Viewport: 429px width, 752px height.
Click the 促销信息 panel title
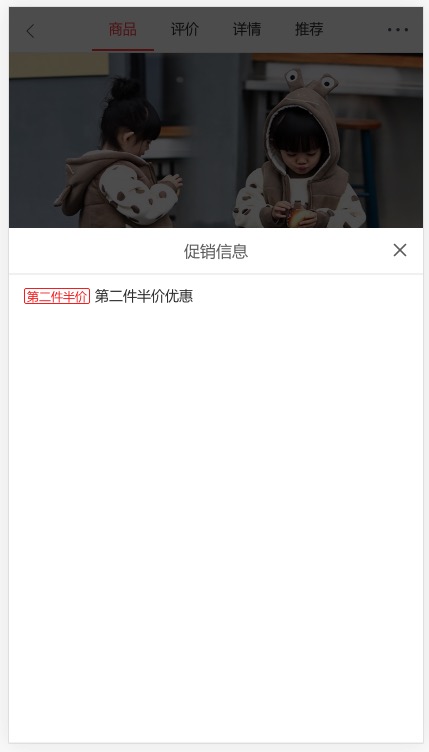pos(216,251)
